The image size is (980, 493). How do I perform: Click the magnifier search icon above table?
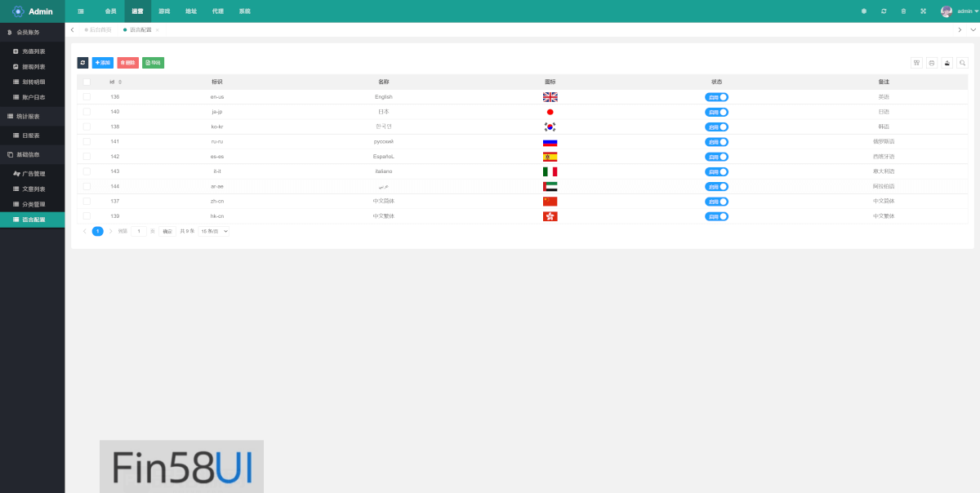point(962,63)
